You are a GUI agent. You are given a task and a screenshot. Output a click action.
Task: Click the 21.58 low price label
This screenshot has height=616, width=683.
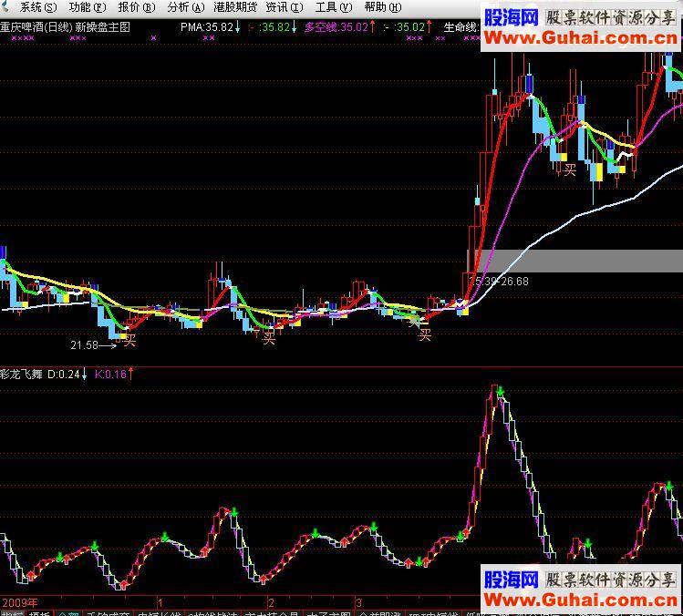(x=84, y=345)
